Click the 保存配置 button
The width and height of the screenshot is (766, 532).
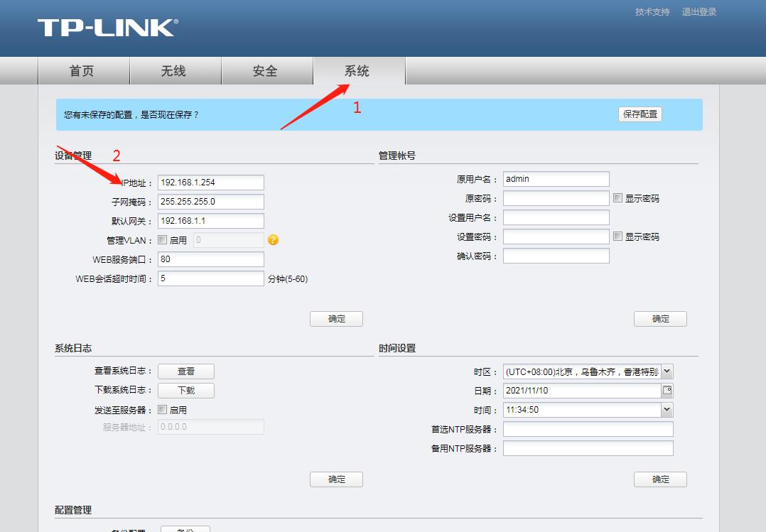click(640, 114)
